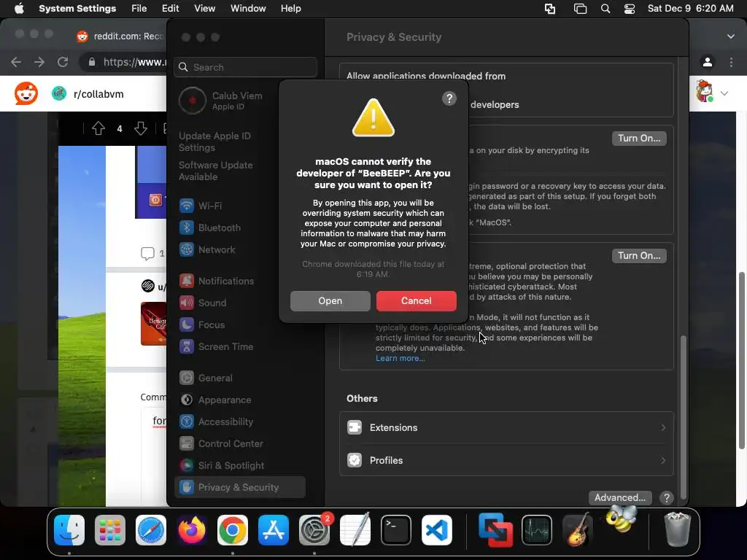
Task: Cancel opening BeeBEEP
Action: [417, 301]
